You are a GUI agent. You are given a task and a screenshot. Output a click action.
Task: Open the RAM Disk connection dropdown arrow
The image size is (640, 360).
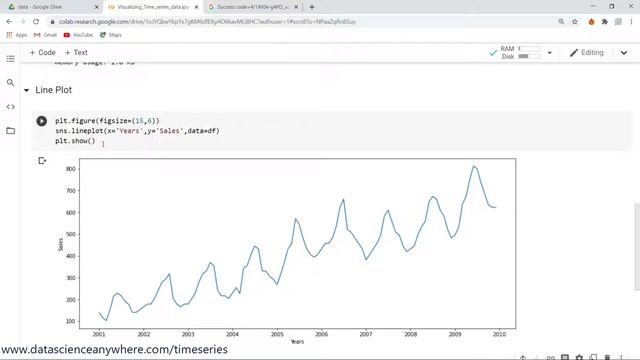click(549, 53)
